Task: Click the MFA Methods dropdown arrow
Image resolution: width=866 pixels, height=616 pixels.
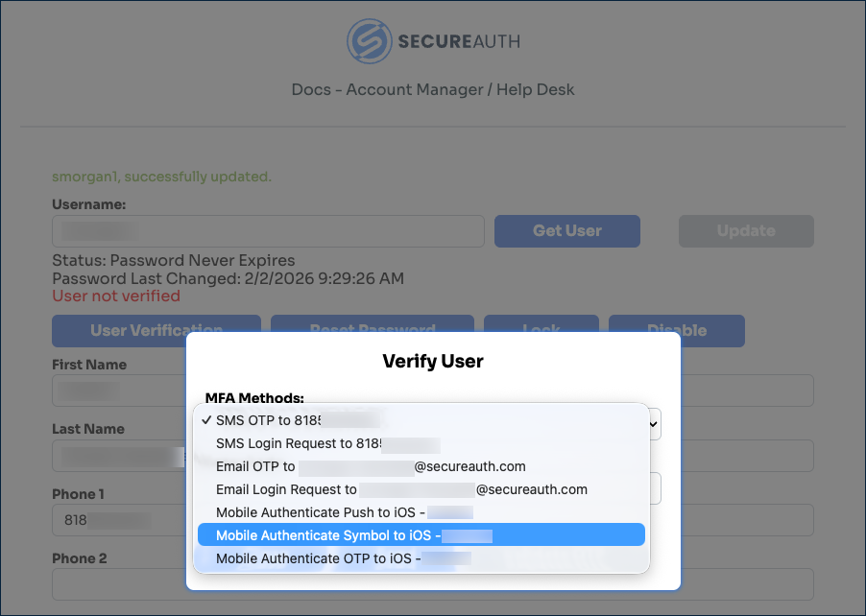Action: [654, 424]
